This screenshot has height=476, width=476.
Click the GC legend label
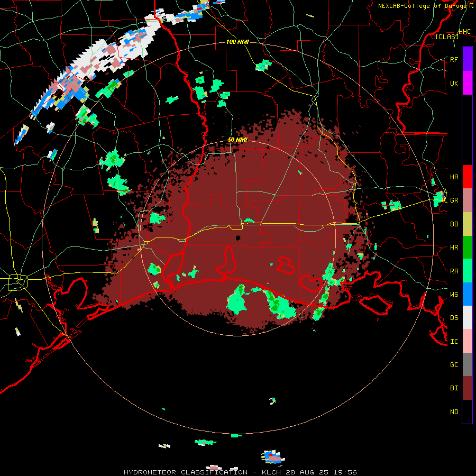pos(454,364)
